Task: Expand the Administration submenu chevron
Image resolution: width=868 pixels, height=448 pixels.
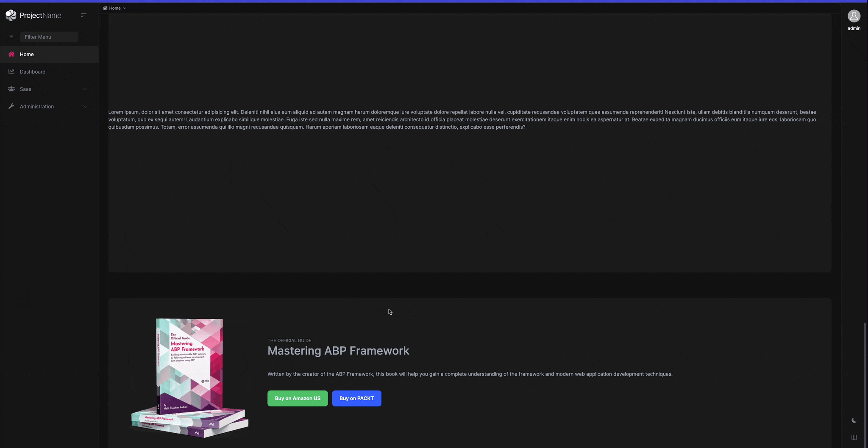Action: (x=85, y=106)
